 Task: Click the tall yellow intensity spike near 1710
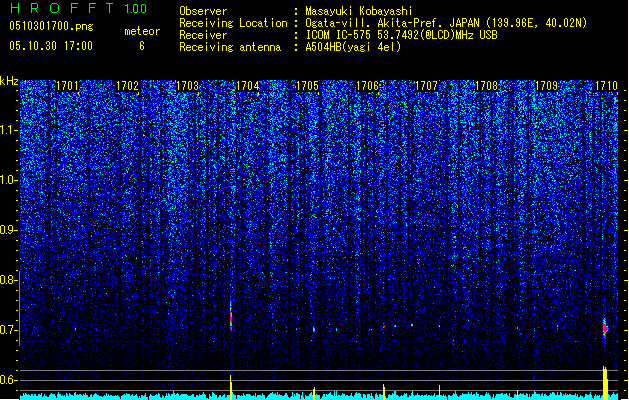[605, 383]
